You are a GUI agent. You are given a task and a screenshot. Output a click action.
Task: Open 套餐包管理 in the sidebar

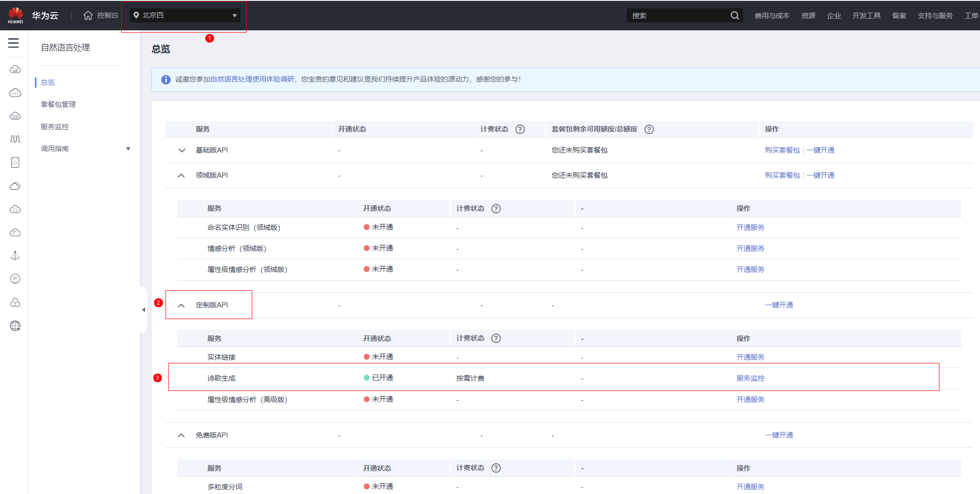(x=58, y=104)
